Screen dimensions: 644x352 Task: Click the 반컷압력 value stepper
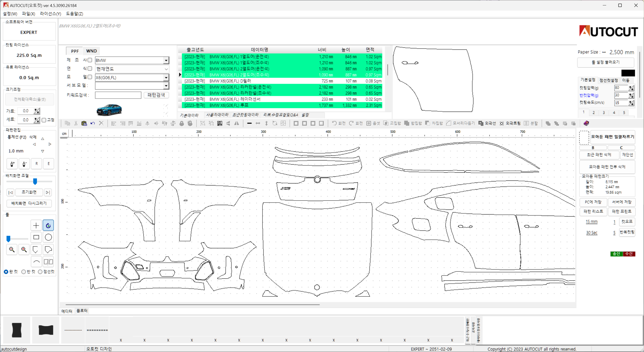coord(631,95)
